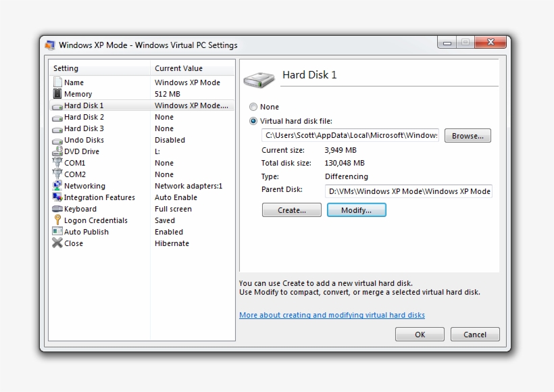The image size is (554, 392).
Task: Select the None radio button
Action: (x=253, y=107)
